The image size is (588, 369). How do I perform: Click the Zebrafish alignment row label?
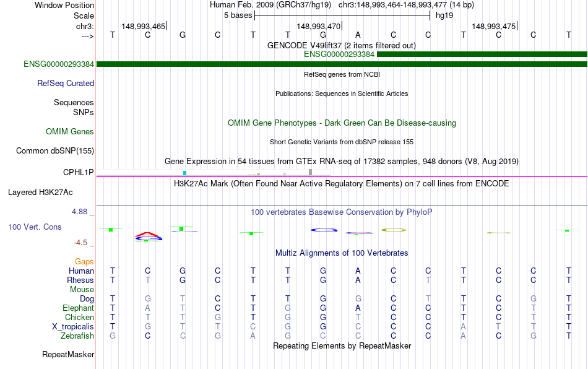point(77,336)
